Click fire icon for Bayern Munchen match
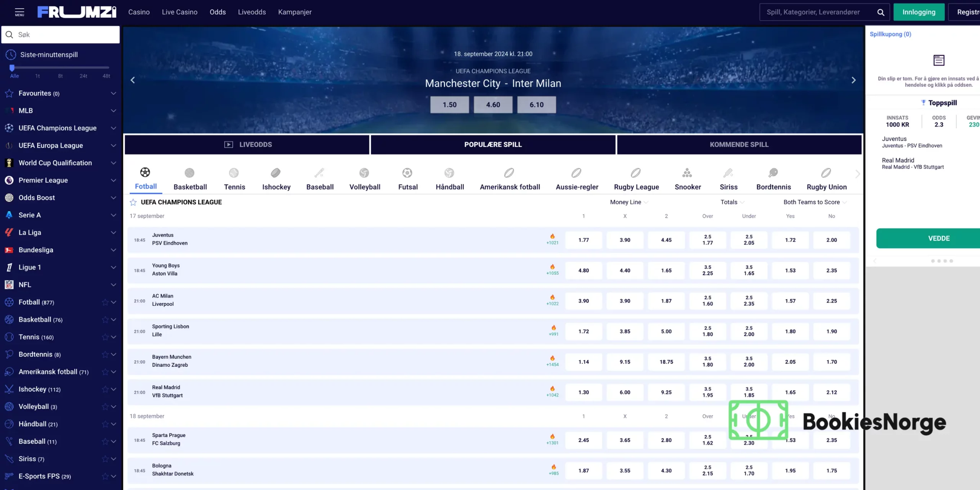Screen dimensions: 980x490 click(552, 358)
